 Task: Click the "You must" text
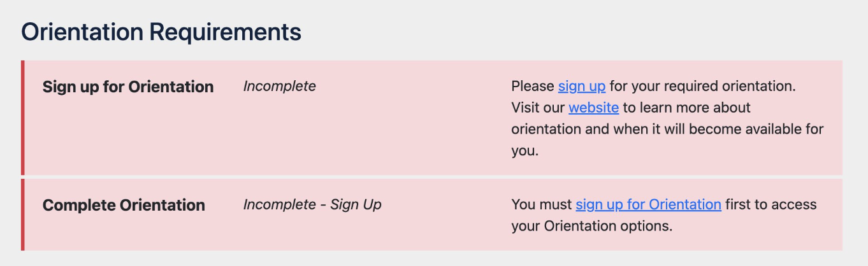coord(541,204)
